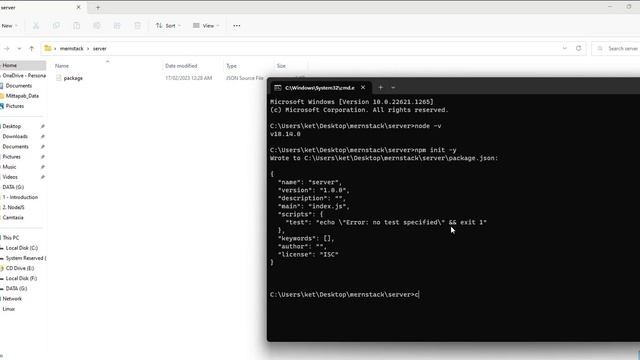The image size is (640, 360).
Task: Click the Cut icon in Explorer toolbar
Action: tap(36, 26)
